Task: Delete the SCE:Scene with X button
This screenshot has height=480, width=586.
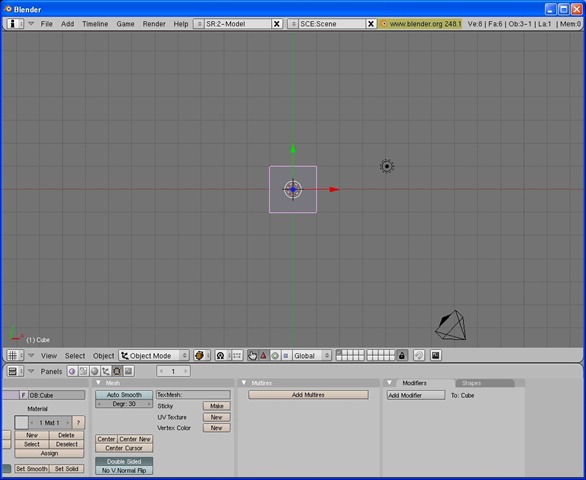Action: (x=371, y=24)
